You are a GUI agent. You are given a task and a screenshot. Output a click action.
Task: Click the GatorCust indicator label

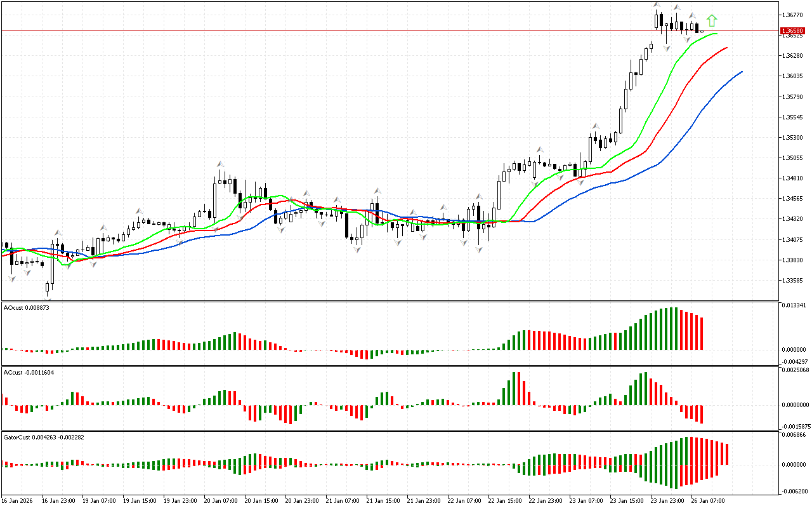tap(44, 437)
